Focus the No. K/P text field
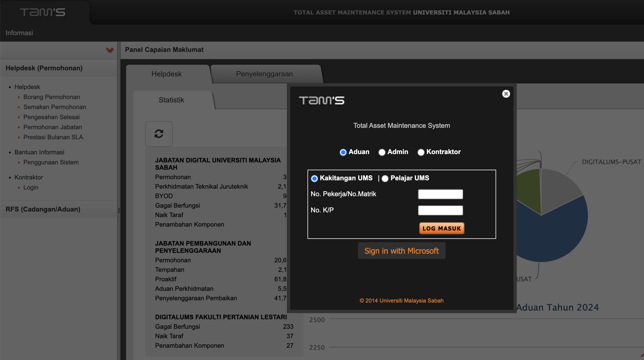Viewport: 644px width, 360px height. [x=440, y=210]
